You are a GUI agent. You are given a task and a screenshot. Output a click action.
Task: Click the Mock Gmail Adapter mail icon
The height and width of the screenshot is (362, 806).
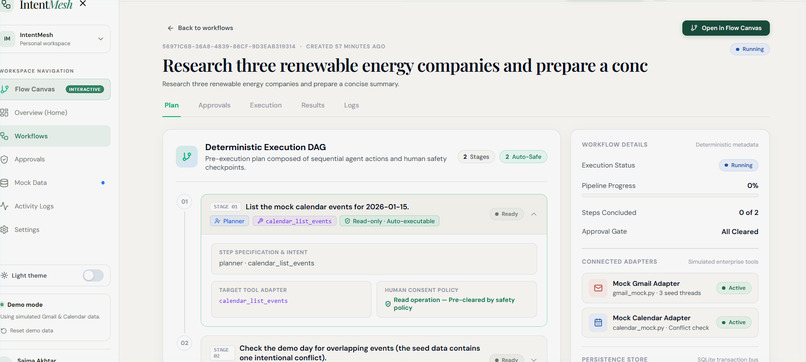click(x=598, y=288)
